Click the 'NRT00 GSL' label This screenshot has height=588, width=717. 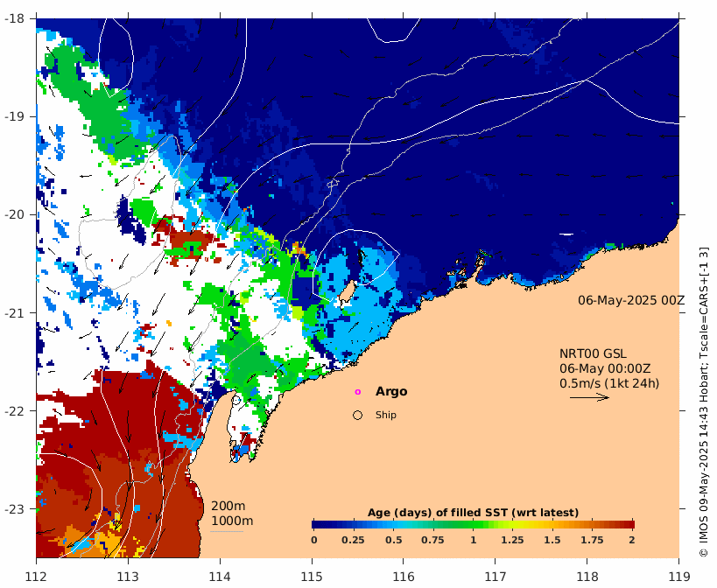click(x=593, y=354)
